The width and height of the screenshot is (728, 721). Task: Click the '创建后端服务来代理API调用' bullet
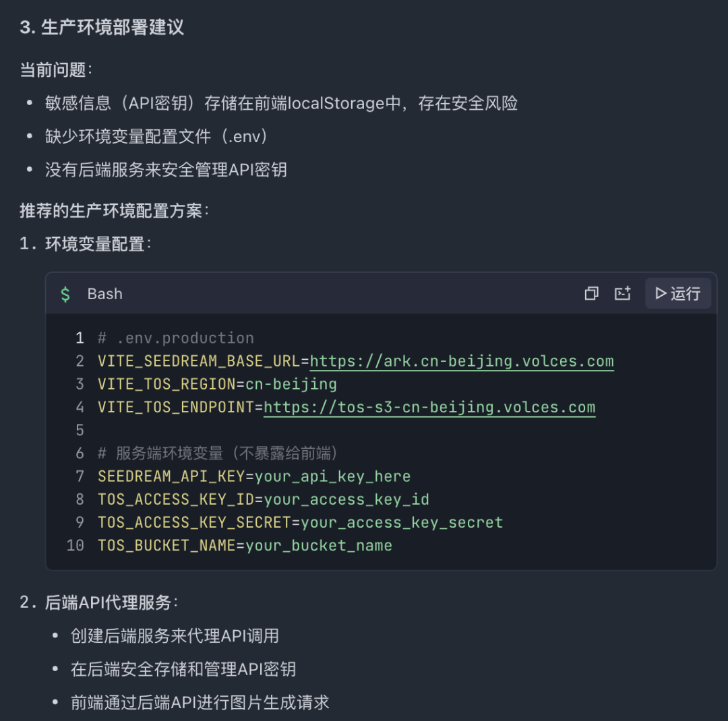click(x=175, y=635)
